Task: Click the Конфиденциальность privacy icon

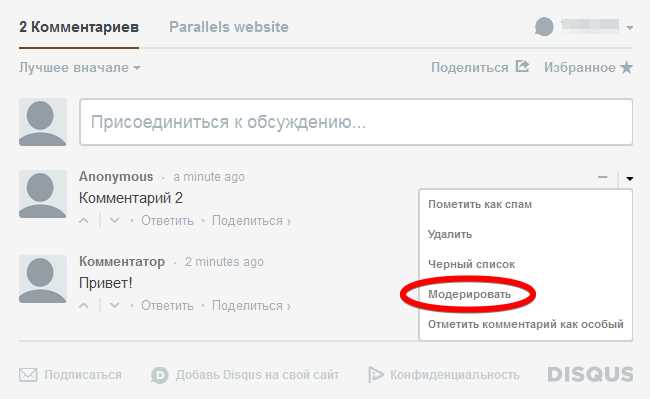Action: tap(376, 375)
